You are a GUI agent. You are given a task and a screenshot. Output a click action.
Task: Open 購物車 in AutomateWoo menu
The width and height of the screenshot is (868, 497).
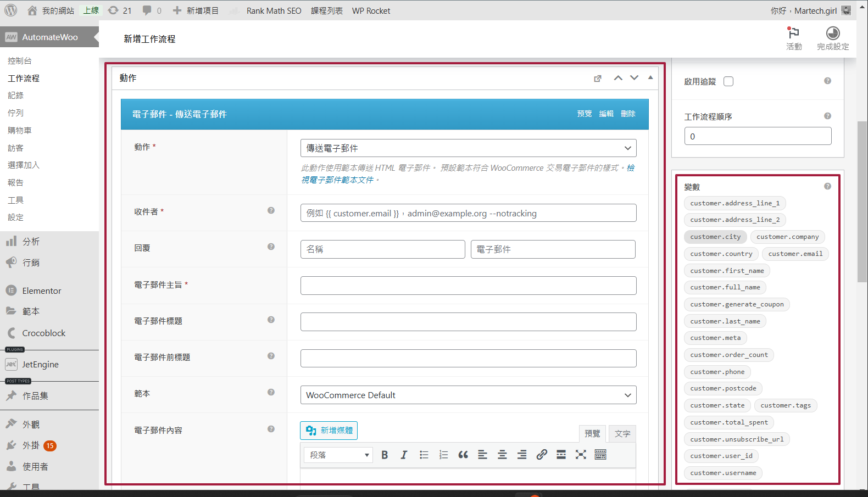pos(20,131)
